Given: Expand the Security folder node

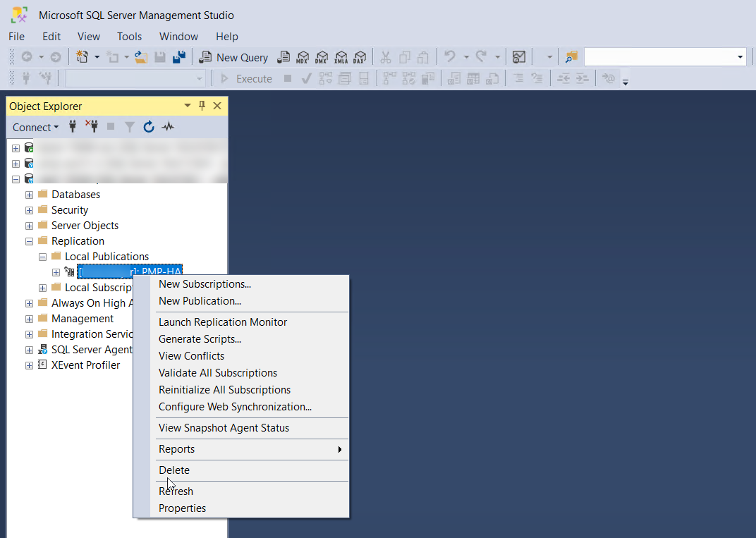Looking at the screenshot, I should click(29, 210).
